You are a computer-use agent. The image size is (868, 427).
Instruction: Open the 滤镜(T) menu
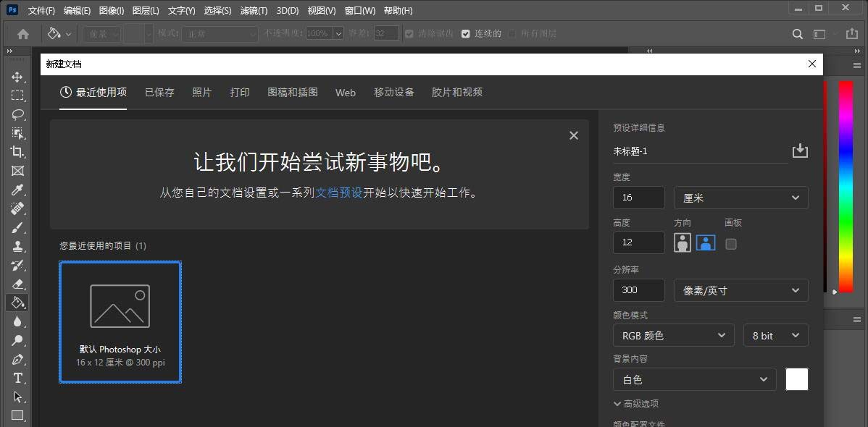[x=254, y=11]
